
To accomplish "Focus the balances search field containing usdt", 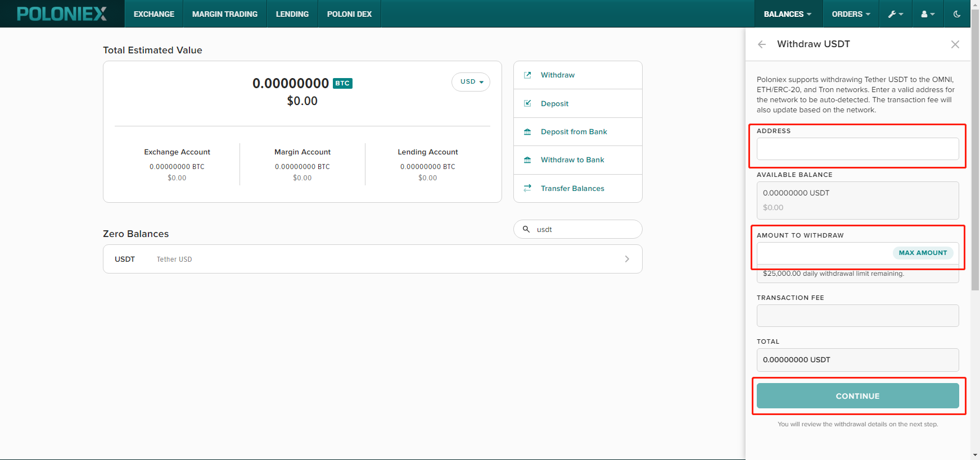I will pos(578,229).
